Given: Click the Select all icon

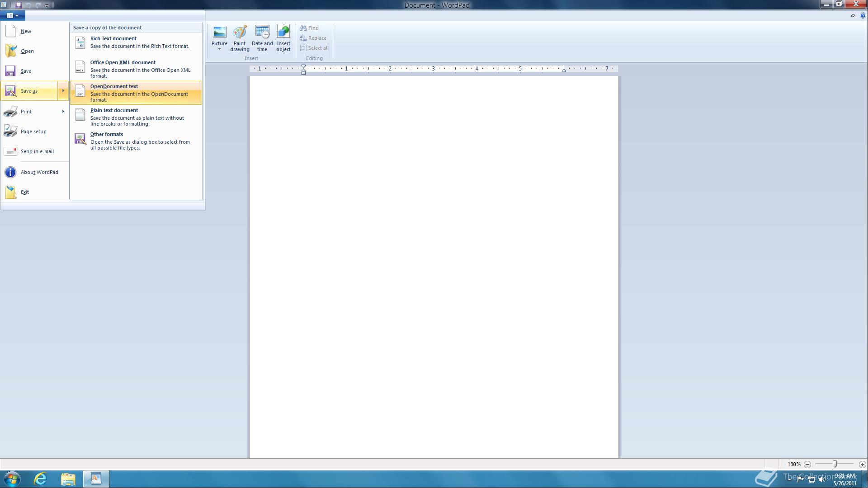Looking at the screenshot, I should 303,48.
